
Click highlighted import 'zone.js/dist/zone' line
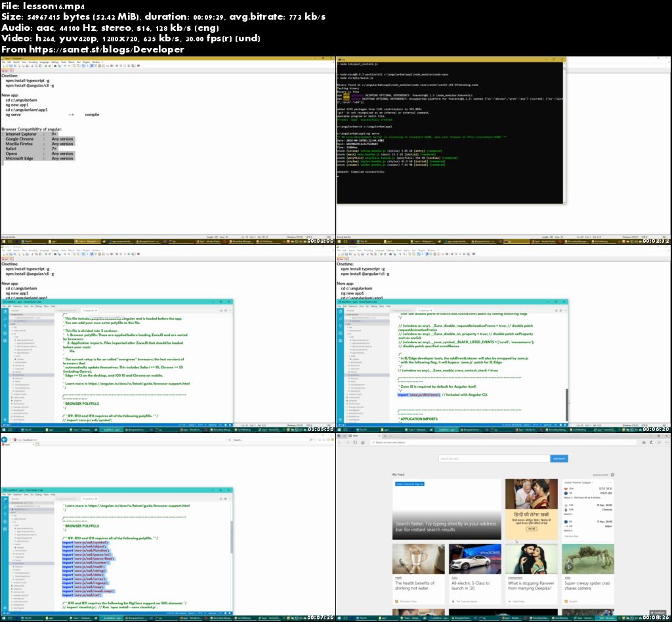(419, 394)
